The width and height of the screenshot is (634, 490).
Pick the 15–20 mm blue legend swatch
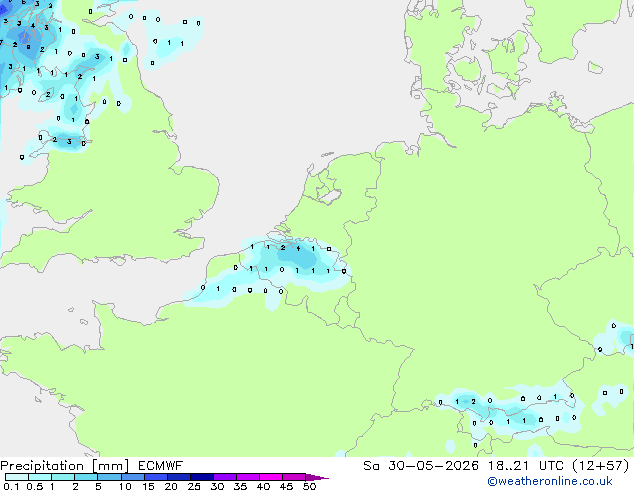155,477
